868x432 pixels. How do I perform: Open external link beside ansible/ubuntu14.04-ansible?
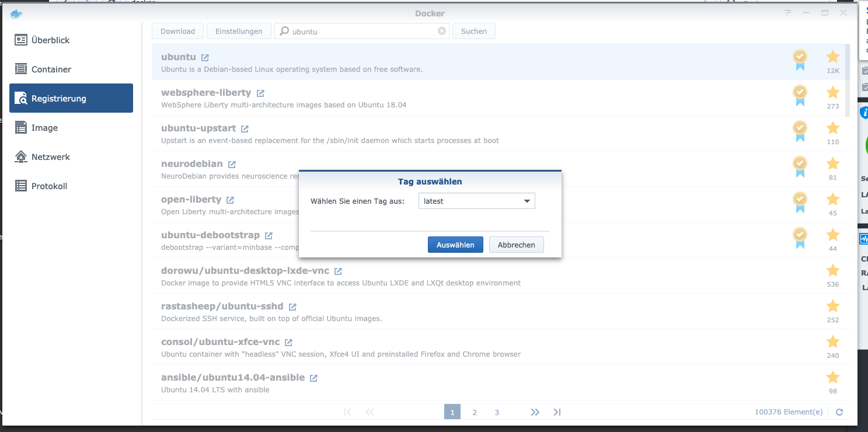(313, 378)
